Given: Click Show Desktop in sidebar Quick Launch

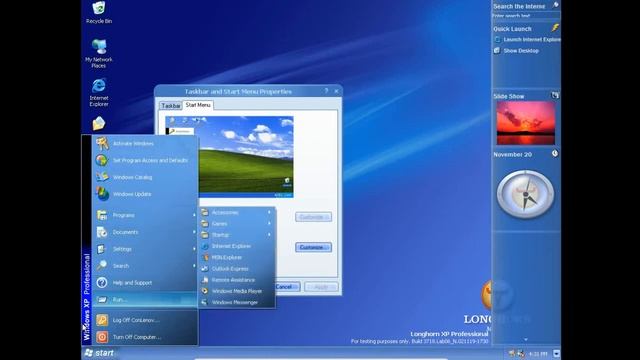Looking at the screenshot, I should [516, 51].
